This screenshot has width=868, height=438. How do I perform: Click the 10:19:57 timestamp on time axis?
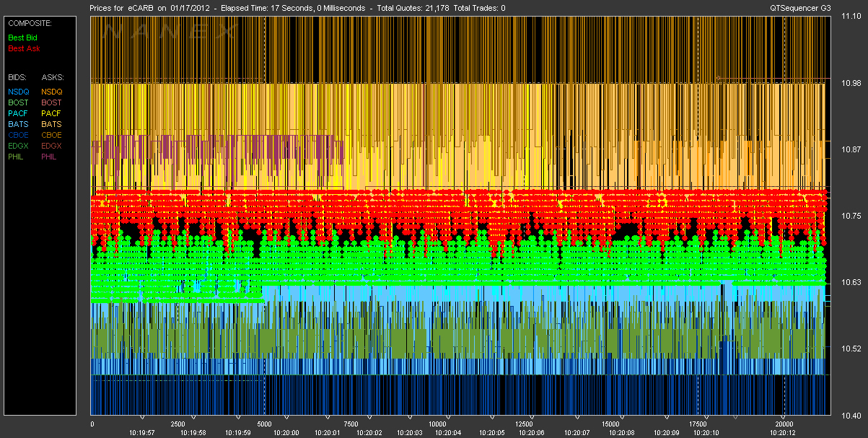point(141,432)
